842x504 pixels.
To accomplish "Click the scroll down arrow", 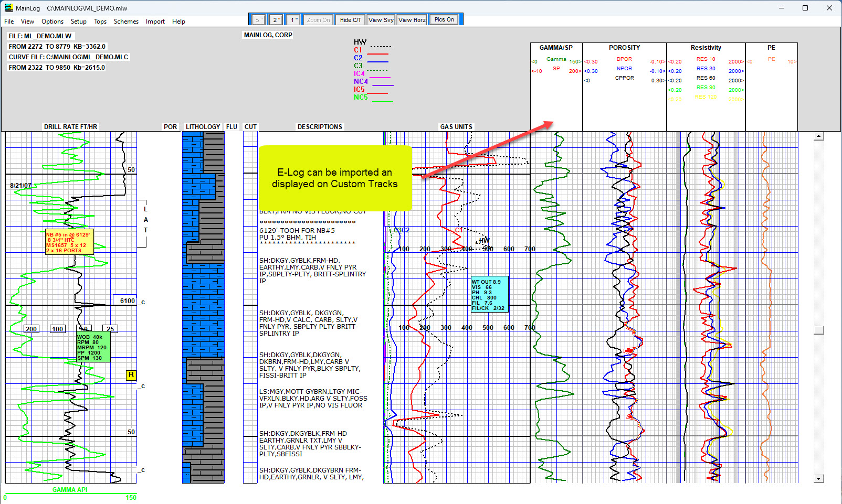I will 818,478.
